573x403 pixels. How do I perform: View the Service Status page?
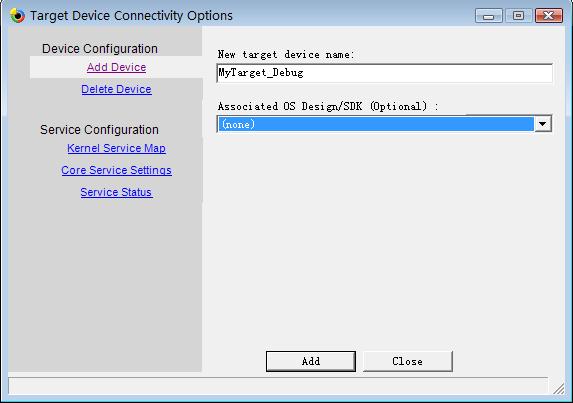point(116,192)
